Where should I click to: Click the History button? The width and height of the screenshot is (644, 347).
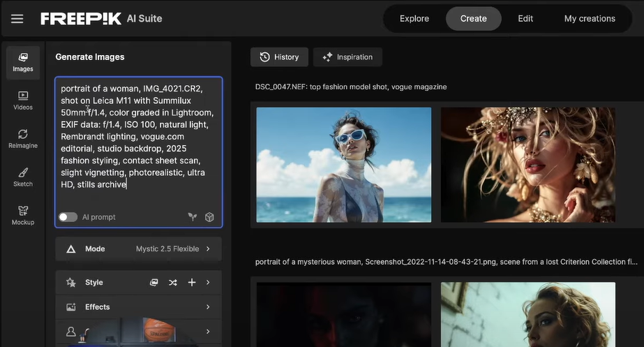point(279,57)
